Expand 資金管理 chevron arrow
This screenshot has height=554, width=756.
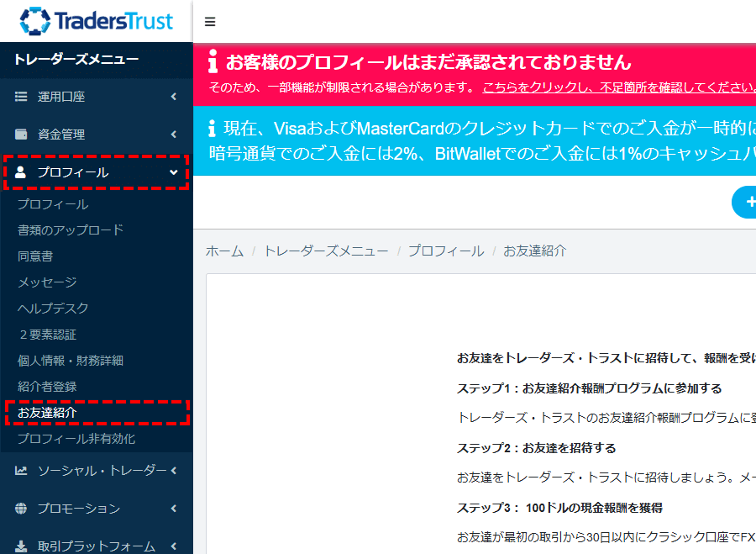[174, 135]
